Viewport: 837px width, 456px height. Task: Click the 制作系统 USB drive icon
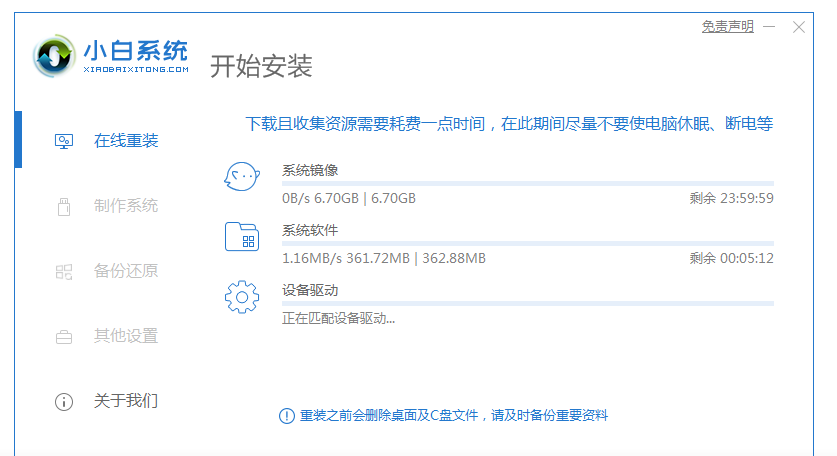[63, 207]
